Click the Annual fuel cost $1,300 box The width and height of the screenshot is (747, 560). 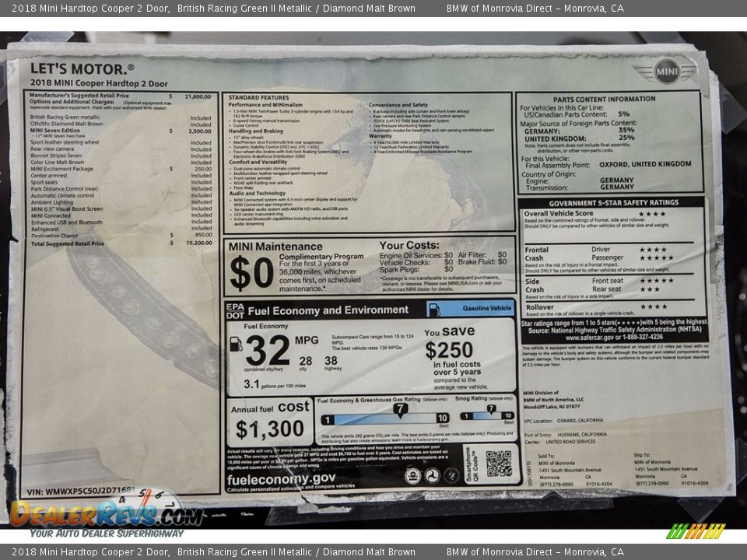270,422
